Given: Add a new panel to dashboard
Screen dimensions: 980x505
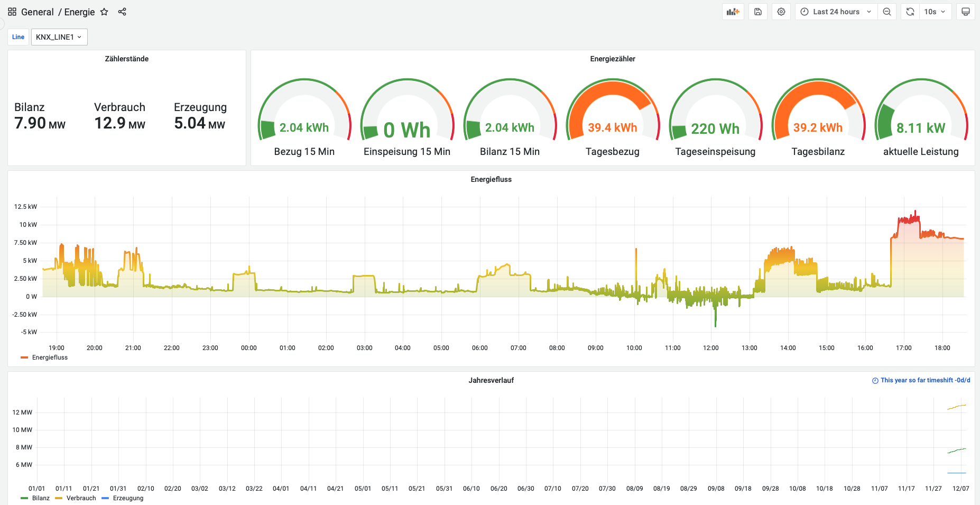Looking at the screenshot, I should [733, 12].
